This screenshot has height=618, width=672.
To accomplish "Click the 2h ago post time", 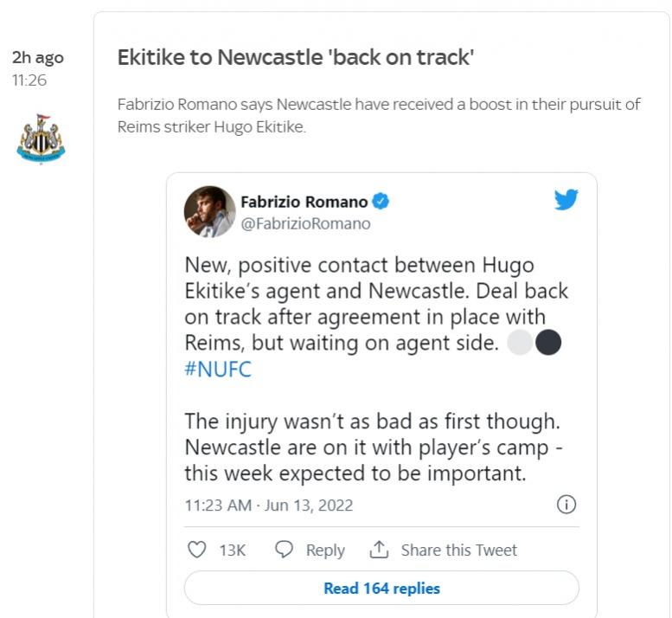I will coord(37,58).
